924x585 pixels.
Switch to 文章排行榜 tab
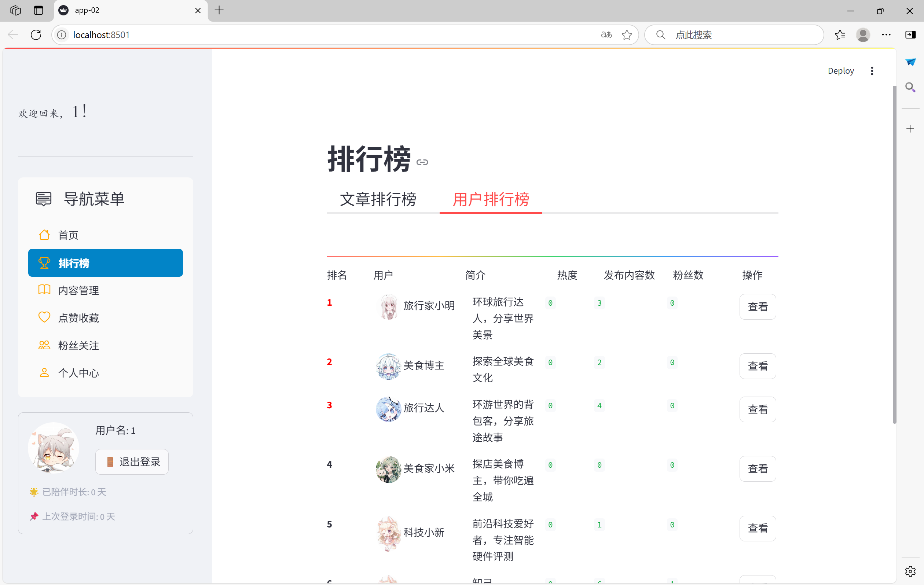click(378, 199)
